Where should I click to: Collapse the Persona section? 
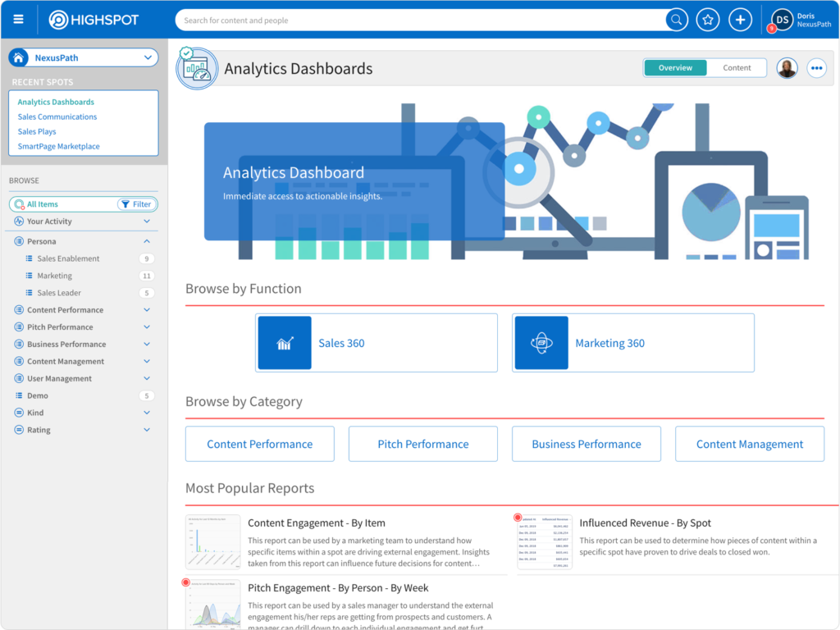point(147,241)
